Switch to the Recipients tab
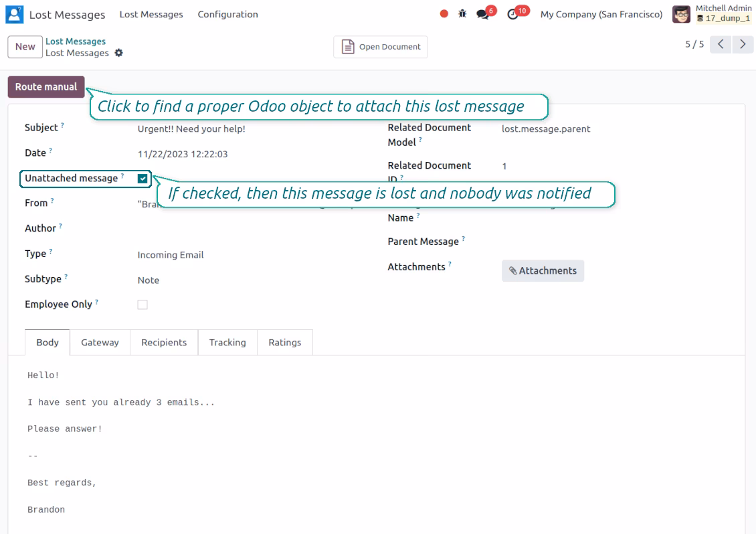The height and width of the screenshot is (534, 756). tap(164, 343)
